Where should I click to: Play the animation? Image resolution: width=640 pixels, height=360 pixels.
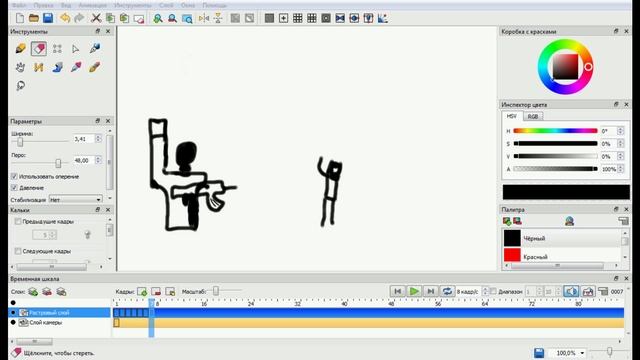pos(414,291)
